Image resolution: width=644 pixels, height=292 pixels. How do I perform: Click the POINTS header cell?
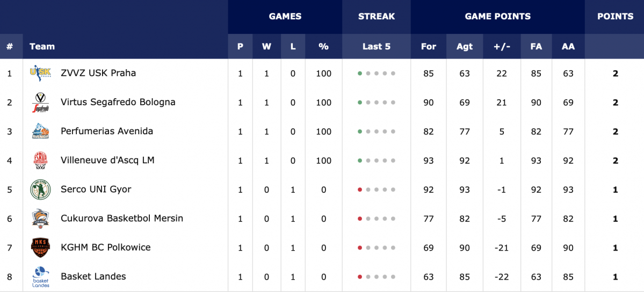(x=615, y=17)
